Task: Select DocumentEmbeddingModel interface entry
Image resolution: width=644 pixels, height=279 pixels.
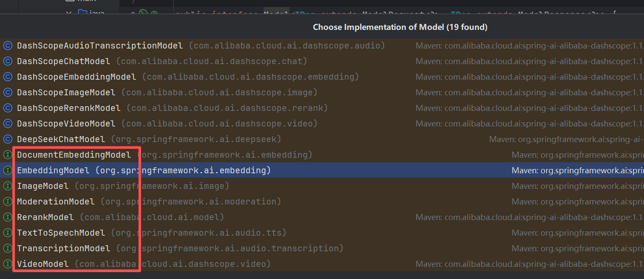Action: 74,155
